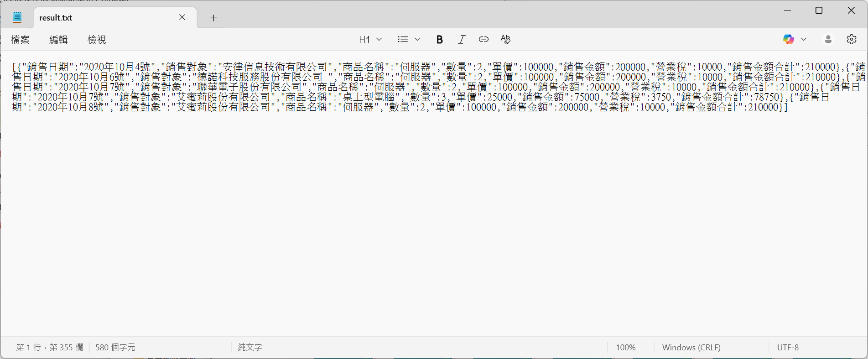Clear formatting with the toolbar icon
The height and width of the screenshot is (359, 868).
click(505, 40)
